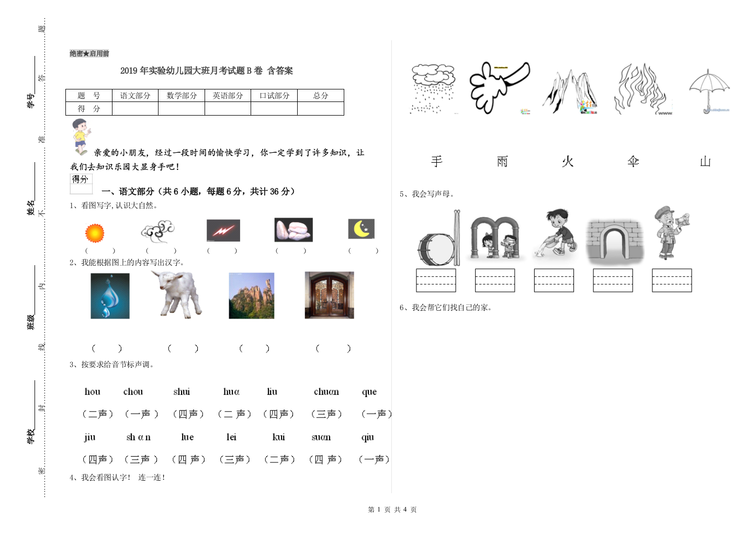
Task: Click answer box under brick archway
Action: (x=613, y=280)
